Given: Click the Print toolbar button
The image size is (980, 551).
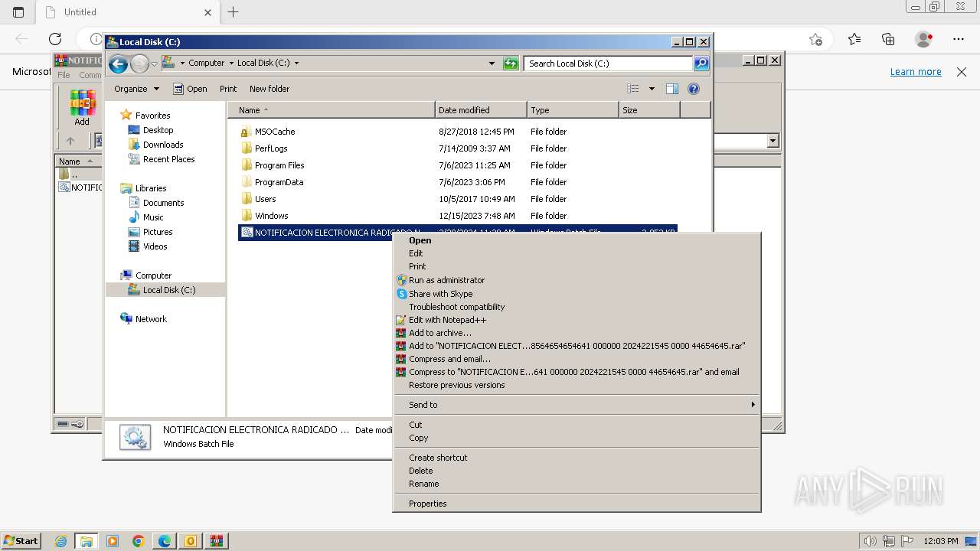Looking at the screenshot, I should (228, 89).
